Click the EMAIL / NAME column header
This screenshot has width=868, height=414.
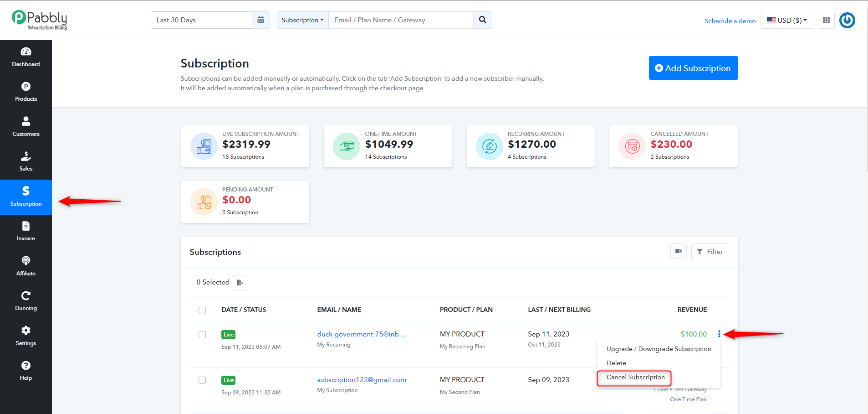coord(339,310)
